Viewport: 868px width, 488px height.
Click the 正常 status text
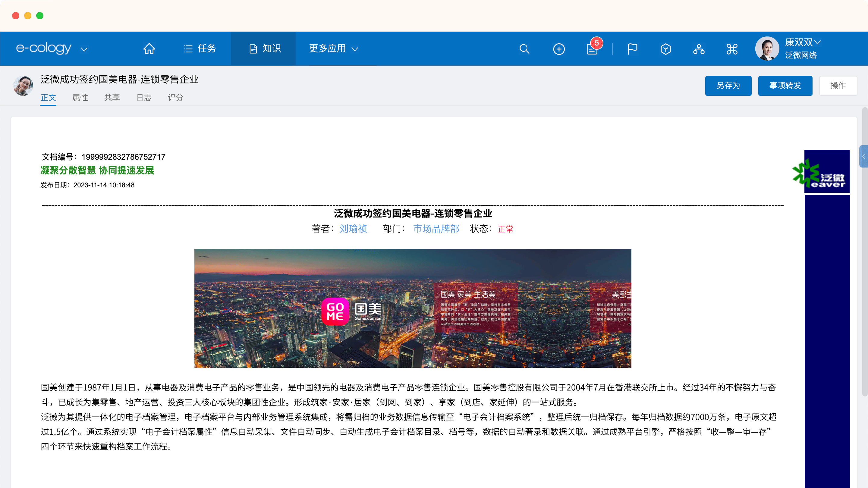click(505, 229)
